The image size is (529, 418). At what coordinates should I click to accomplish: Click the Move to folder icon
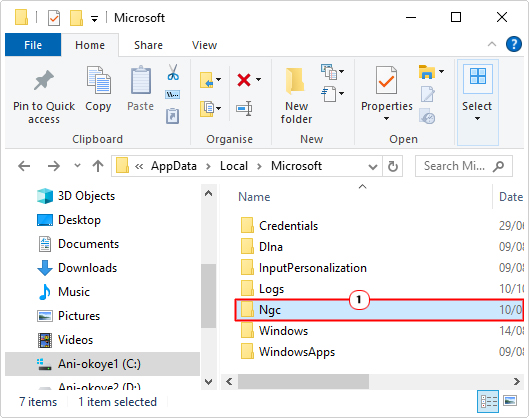pyautogui.click(x=207, y=80)
